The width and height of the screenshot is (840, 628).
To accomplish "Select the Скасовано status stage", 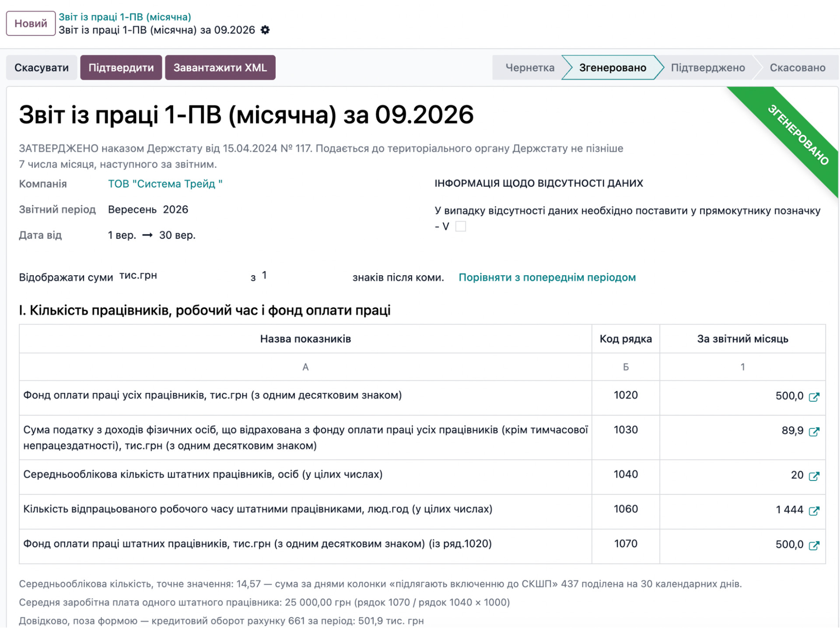I will pos(797,67).
